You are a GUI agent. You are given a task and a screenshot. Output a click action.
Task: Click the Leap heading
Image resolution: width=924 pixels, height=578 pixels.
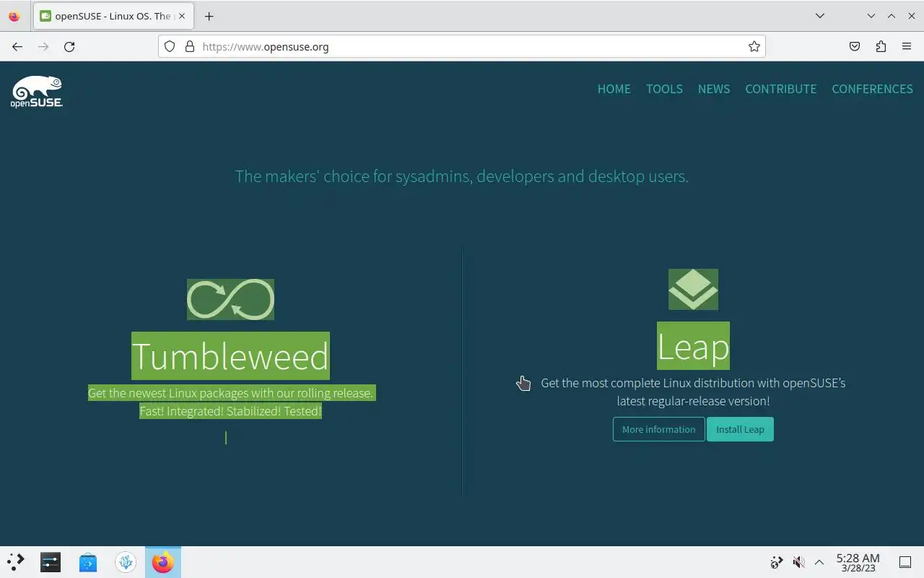693,346
